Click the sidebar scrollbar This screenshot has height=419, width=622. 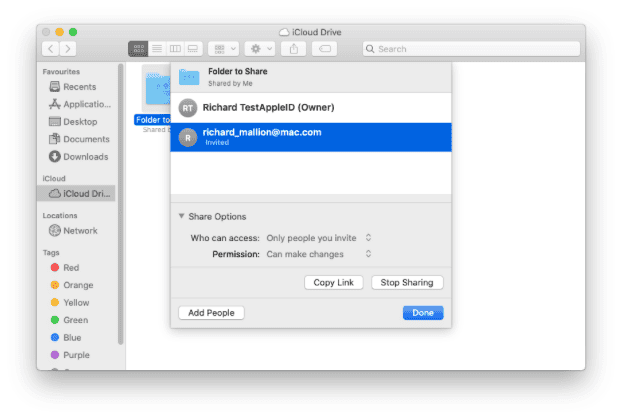pyautogui.click(x=121, y=204)
